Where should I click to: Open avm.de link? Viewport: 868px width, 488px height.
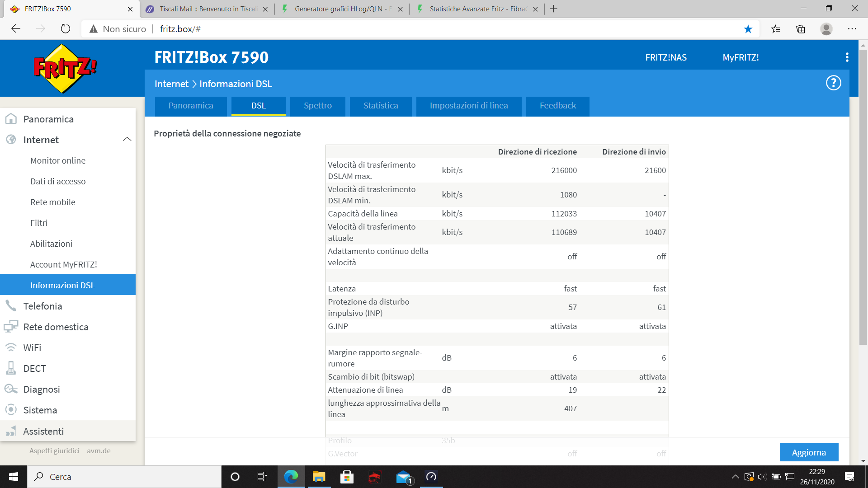[99, 450]
